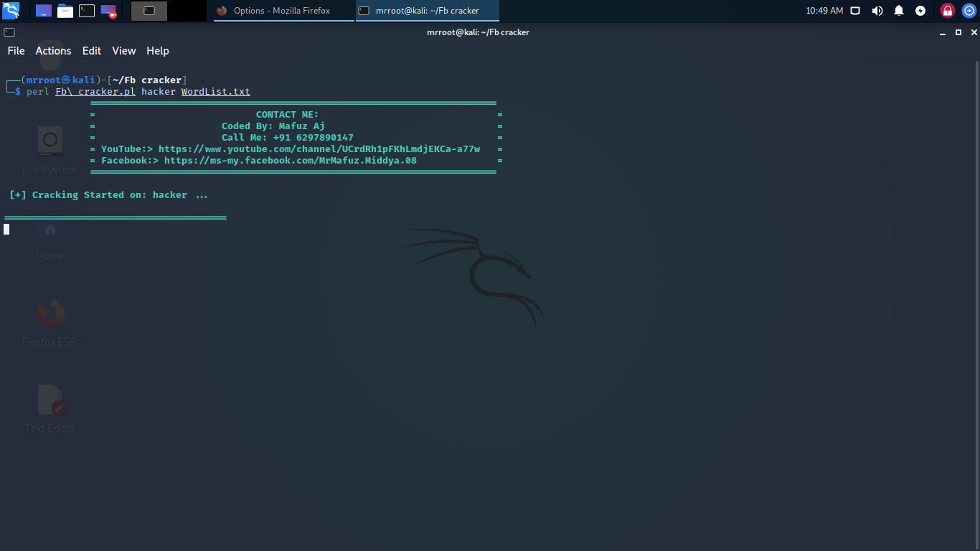Launch the file manager from the taskbar

(x=65, y=11)
